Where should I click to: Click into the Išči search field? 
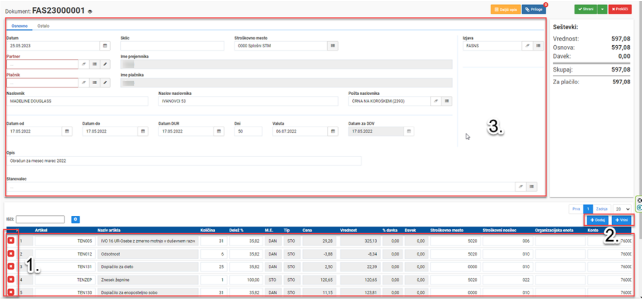pos(40,219)
